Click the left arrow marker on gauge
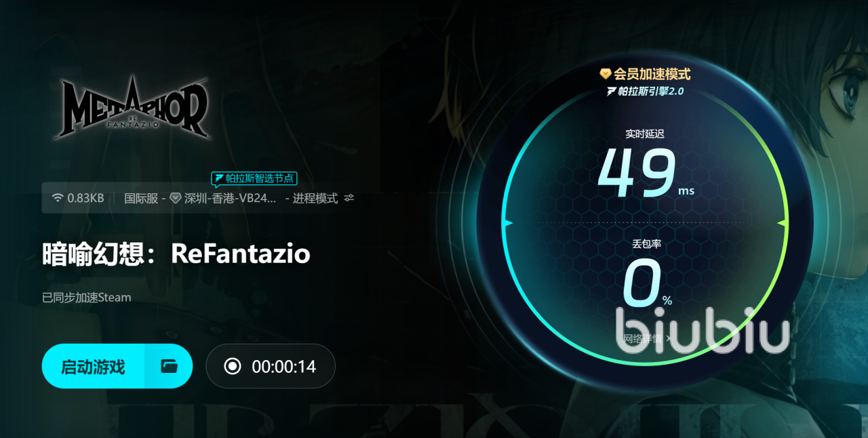The width and height of the screenshot is (868, 438). coord(507,222)
